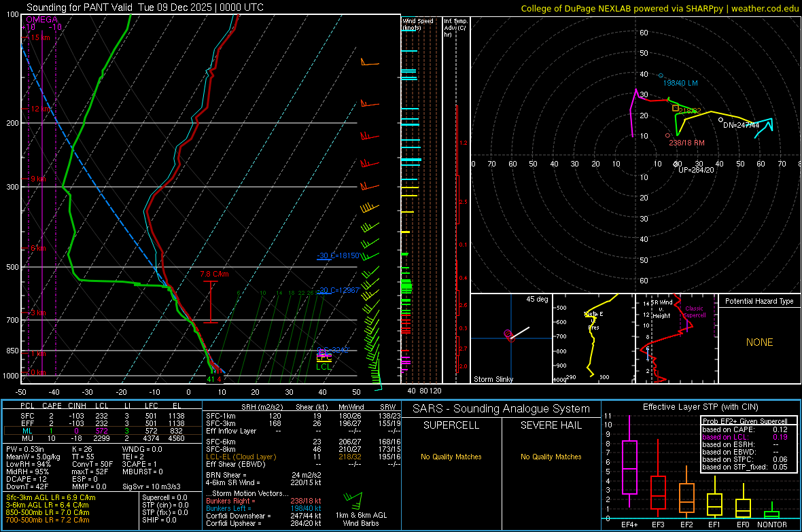This screenshot has width=802, height=532.
Task: Select the SFC parcel row
Action: pos(102,416)
